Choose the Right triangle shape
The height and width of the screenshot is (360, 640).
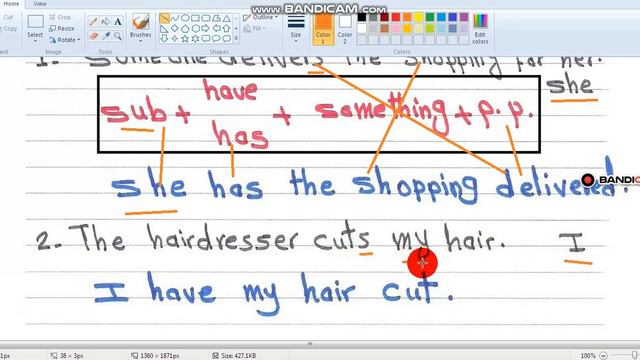164,29
